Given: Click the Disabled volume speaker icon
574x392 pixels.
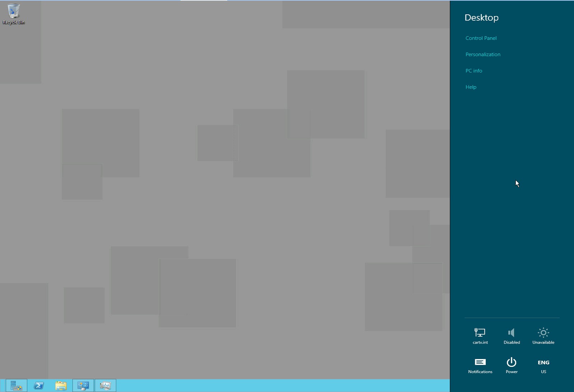Looking at the screenshot, I should coord(511,336).
